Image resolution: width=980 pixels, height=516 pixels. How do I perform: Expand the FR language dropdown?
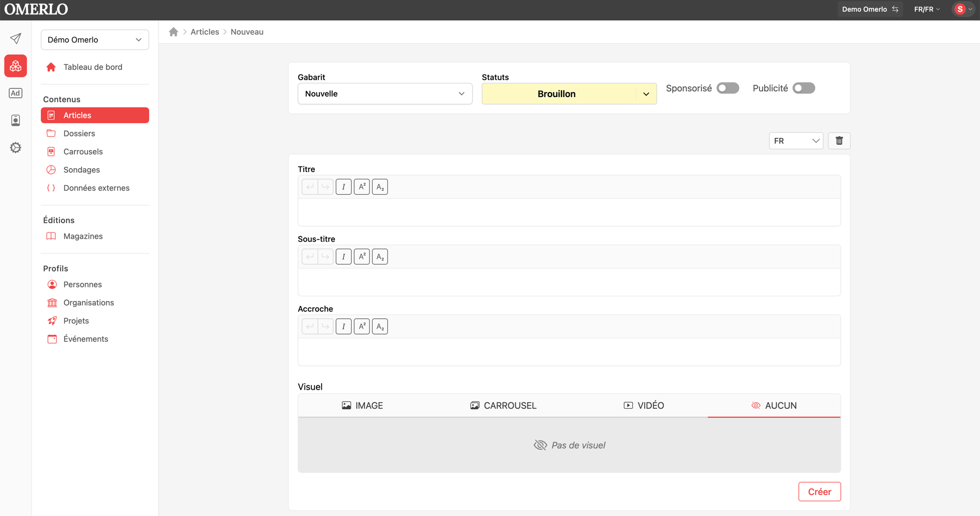tap(796, 140)
